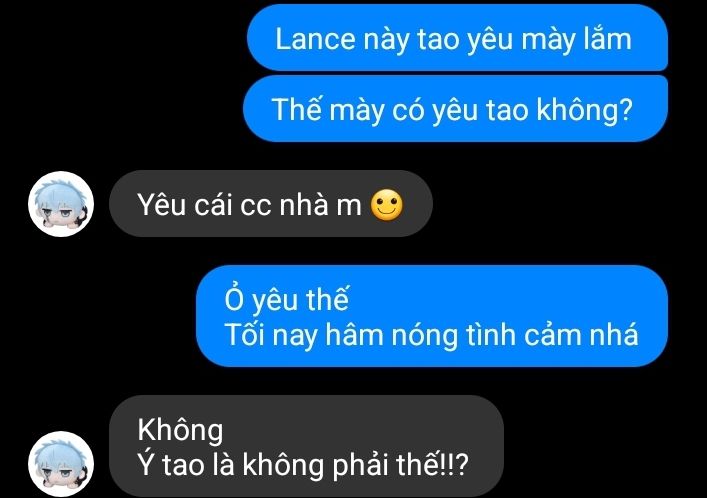
Task: Tap the "Ỏ yêu thế" text line
Action: point(287,299)
